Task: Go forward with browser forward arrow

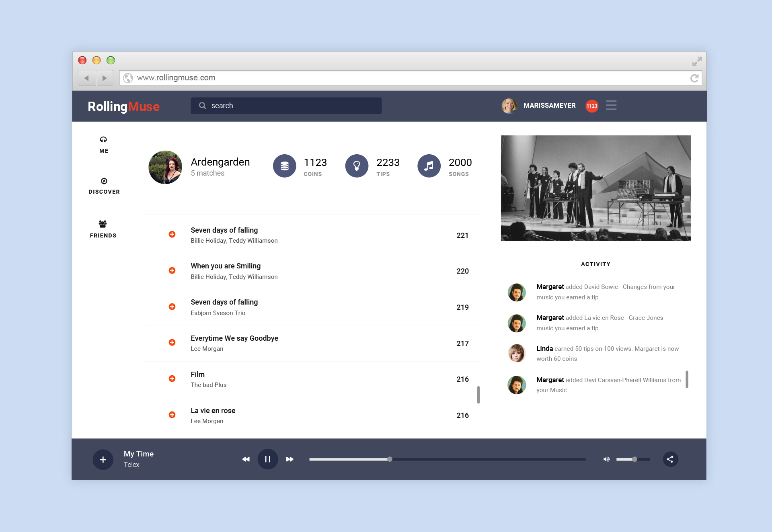Action: click(x=105, y=78)
